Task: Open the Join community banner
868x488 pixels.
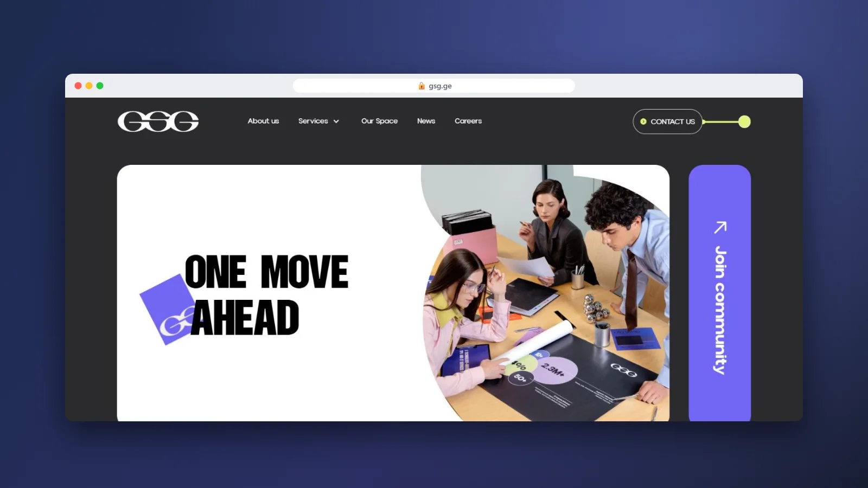Action: (x=719, y=293)
